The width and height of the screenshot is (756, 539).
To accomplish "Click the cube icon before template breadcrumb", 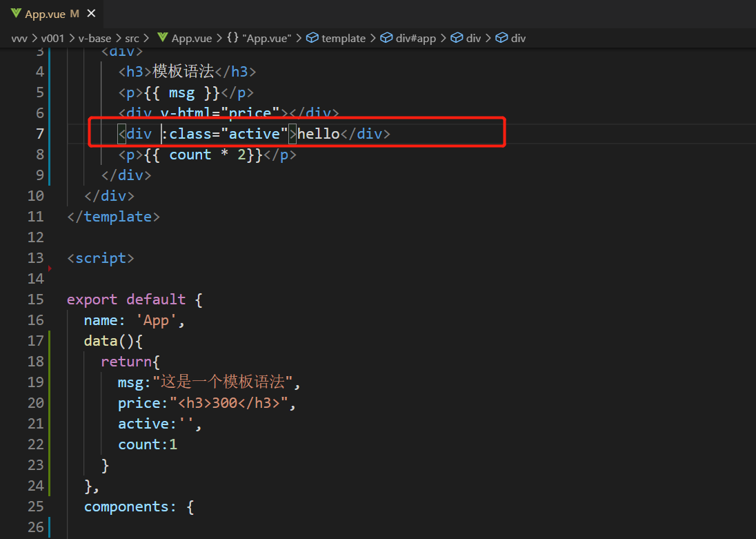I will 312,38.
